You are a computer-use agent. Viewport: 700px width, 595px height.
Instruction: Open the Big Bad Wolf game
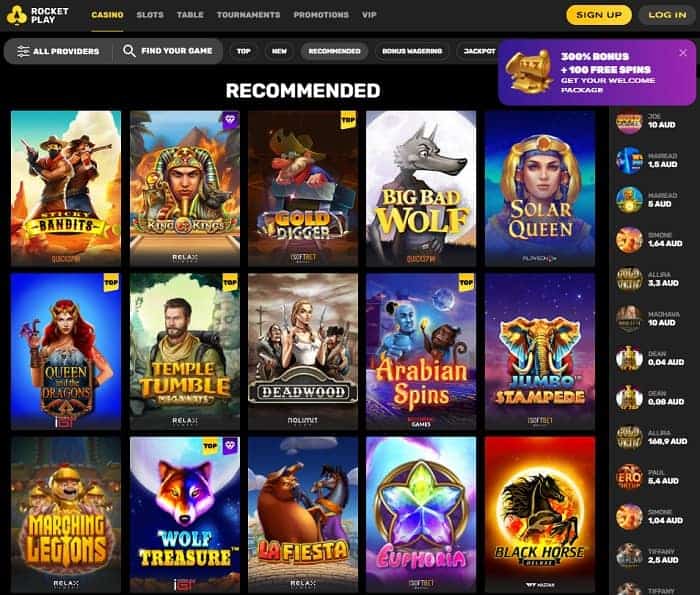(x=421, y=189)
